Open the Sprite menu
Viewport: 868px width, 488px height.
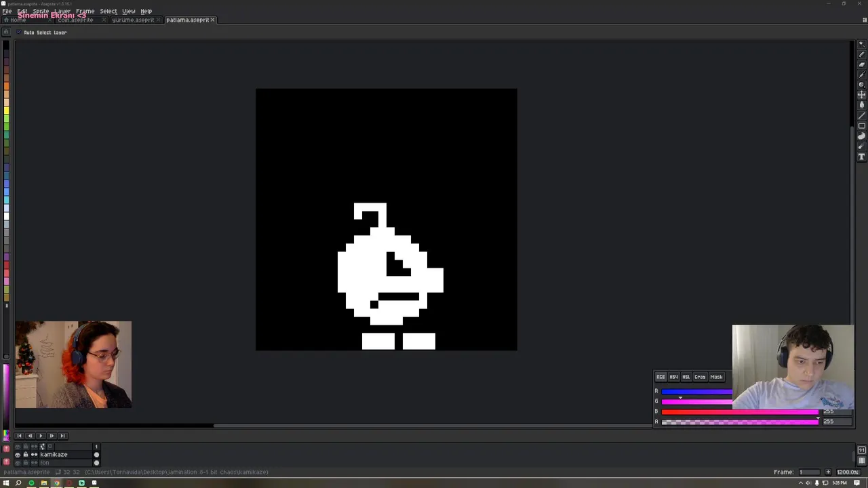click(41, 11)
